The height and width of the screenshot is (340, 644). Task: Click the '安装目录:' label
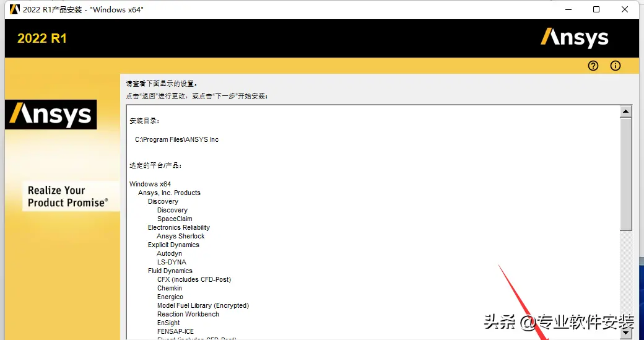tap(144, 121)
